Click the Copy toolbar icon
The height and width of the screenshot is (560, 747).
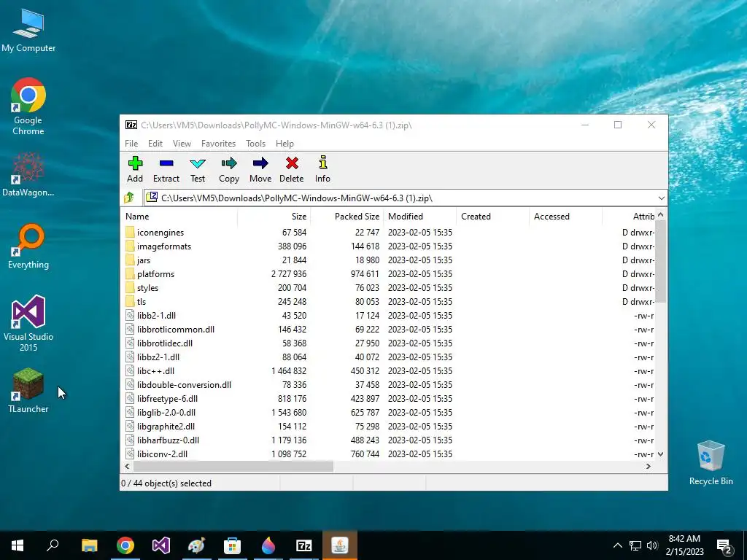coord(229,169)
